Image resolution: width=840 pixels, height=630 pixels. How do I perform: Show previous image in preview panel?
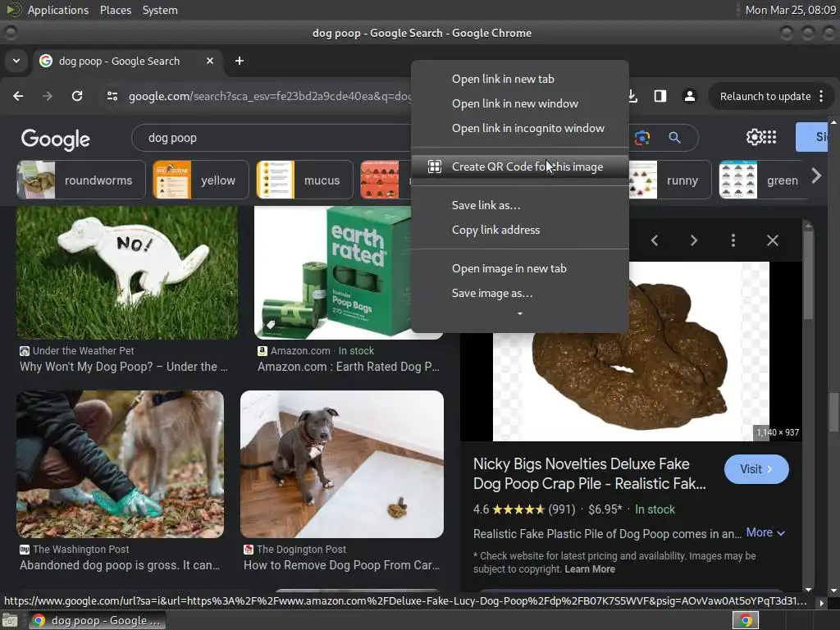pyautogui.click(x=654, y=240)
